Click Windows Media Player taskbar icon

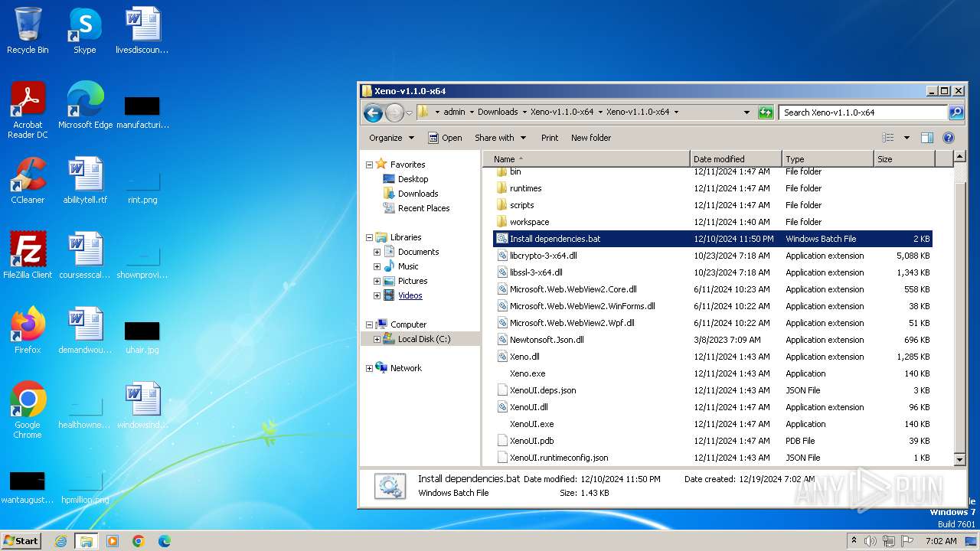tap(113, 541)
